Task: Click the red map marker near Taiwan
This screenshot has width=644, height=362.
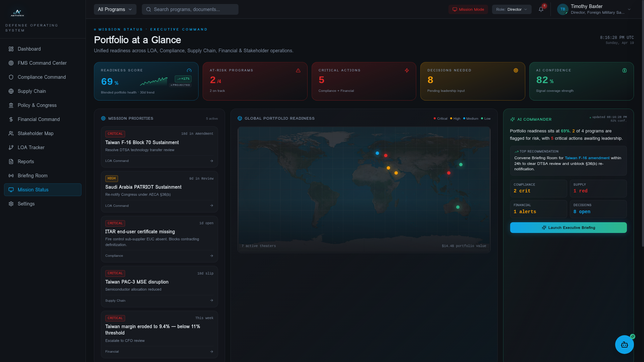Action: (x=449, y=173)
